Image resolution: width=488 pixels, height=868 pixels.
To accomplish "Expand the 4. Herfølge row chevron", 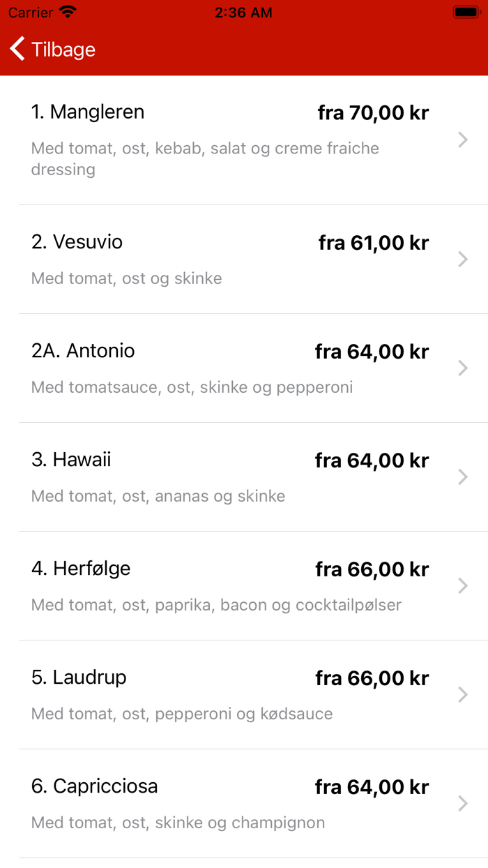I will click(x=462, y=585).
